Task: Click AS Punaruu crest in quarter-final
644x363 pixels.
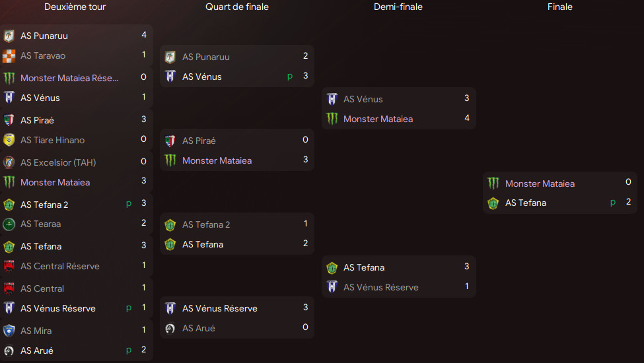Action: point(170,57)
